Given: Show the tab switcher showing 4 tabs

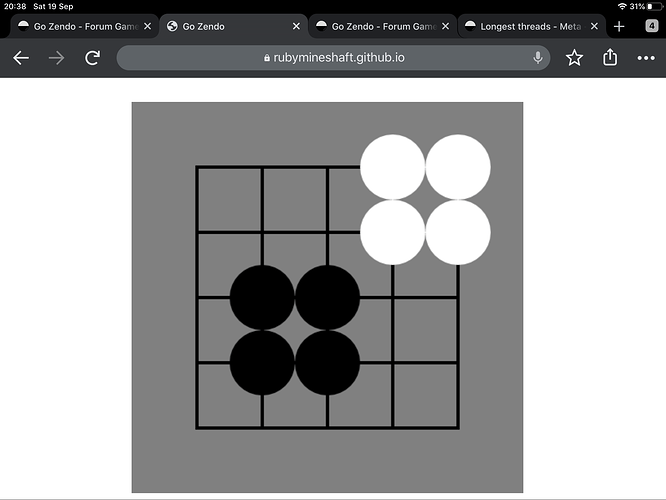Looking at the screenshot, I should [652, 26].
